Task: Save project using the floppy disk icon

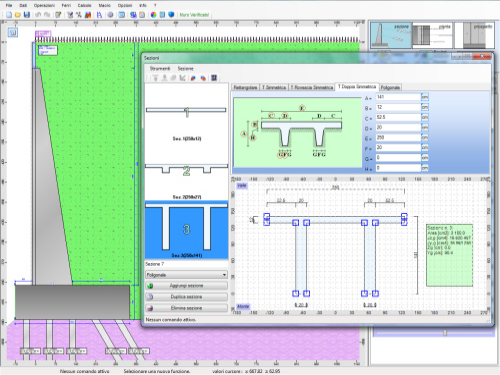Action: click(x=27, y=15)
